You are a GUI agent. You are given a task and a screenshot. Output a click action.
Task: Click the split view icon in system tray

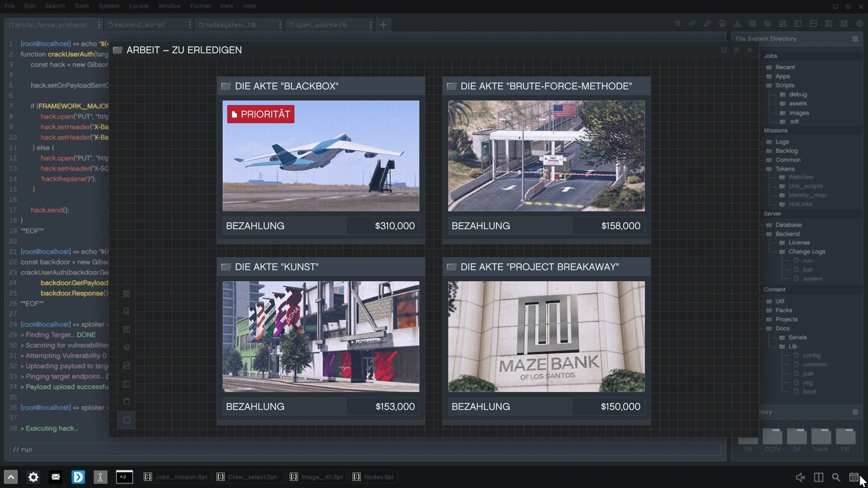point(819,477)
